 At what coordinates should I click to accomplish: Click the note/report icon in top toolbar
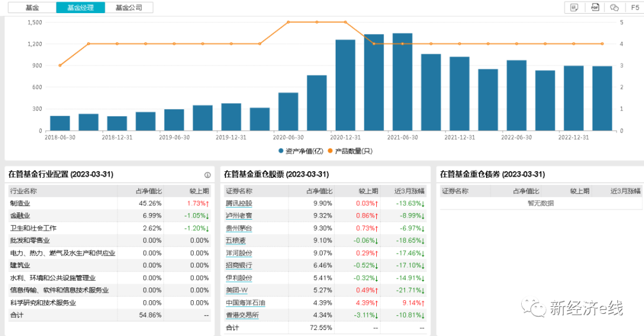[x=574, y=7]
